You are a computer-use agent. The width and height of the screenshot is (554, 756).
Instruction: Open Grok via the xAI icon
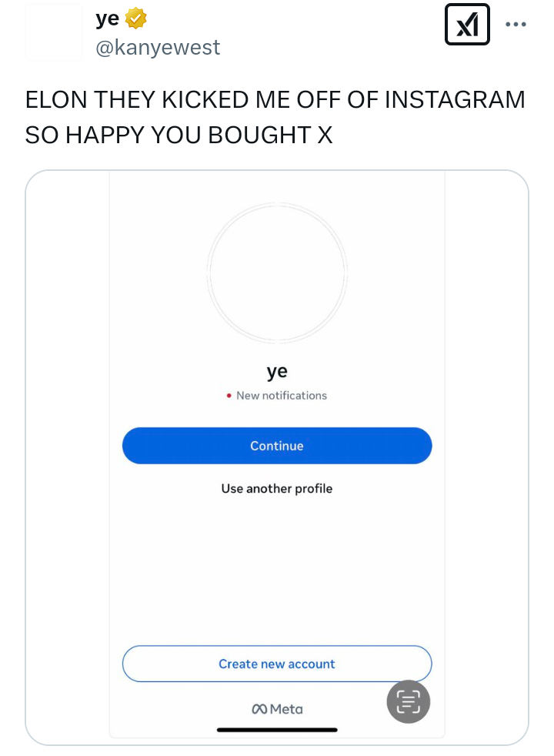pyautogui.click(x=467, y=25)
